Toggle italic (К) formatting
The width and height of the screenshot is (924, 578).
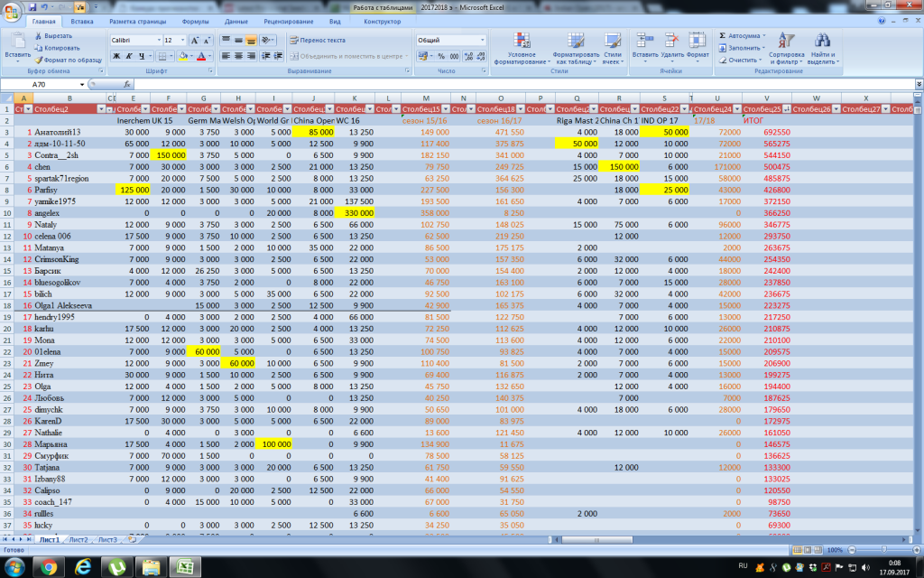click(x=129, y=56)
